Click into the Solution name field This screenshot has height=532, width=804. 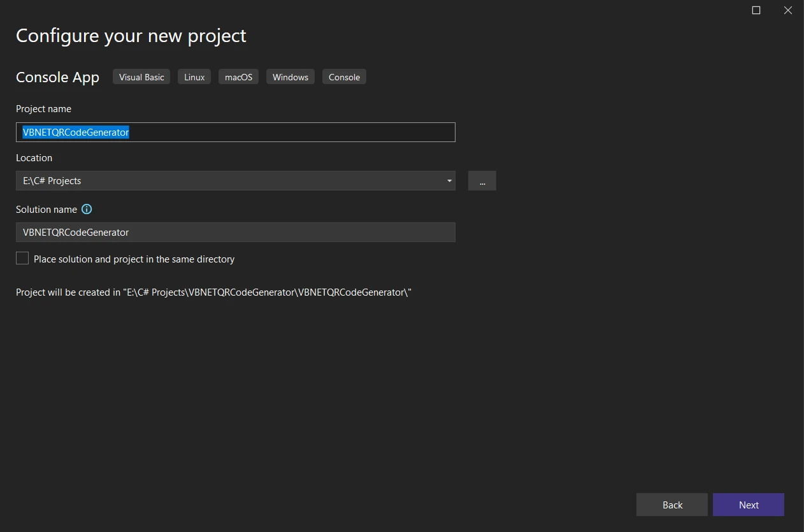click(235, 233)
